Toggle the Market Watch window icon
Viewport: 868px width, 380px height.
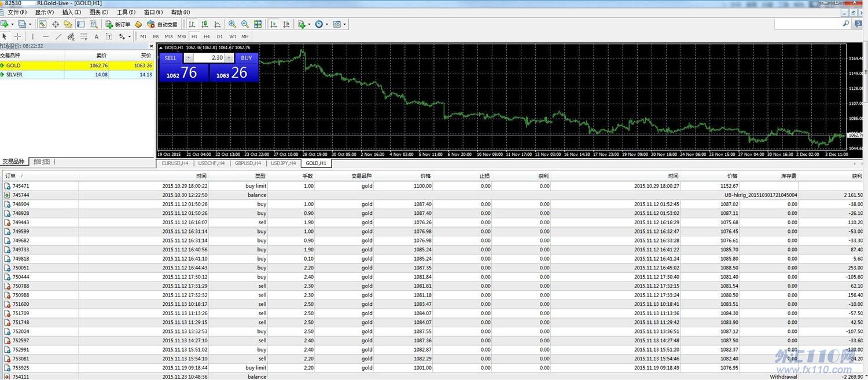(42, 24)
